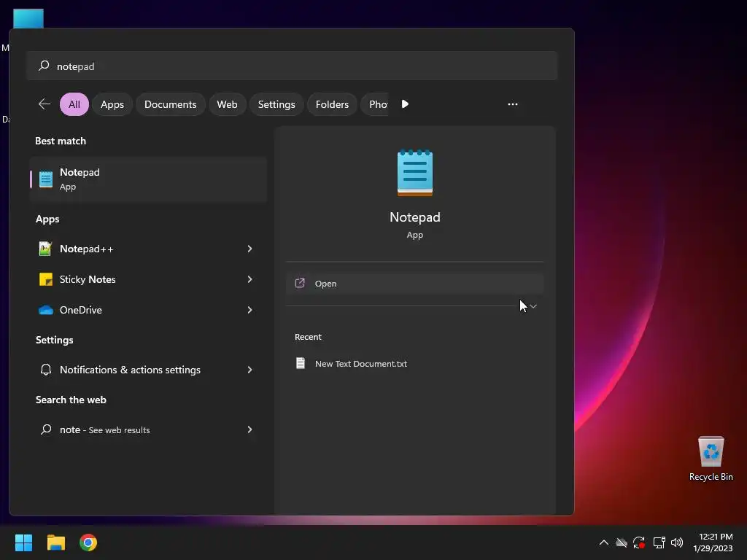Go back with the left arrow
Screen dimensions: 747x560
(44, 104)
